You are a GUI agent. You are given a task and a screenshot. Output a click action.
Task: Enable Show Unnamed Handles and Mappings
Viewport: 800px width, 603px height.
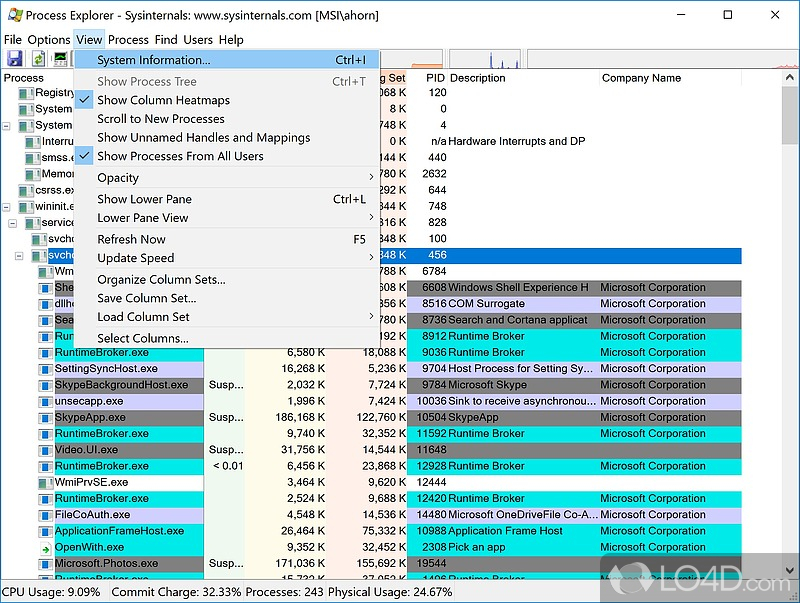pos(227,138)
